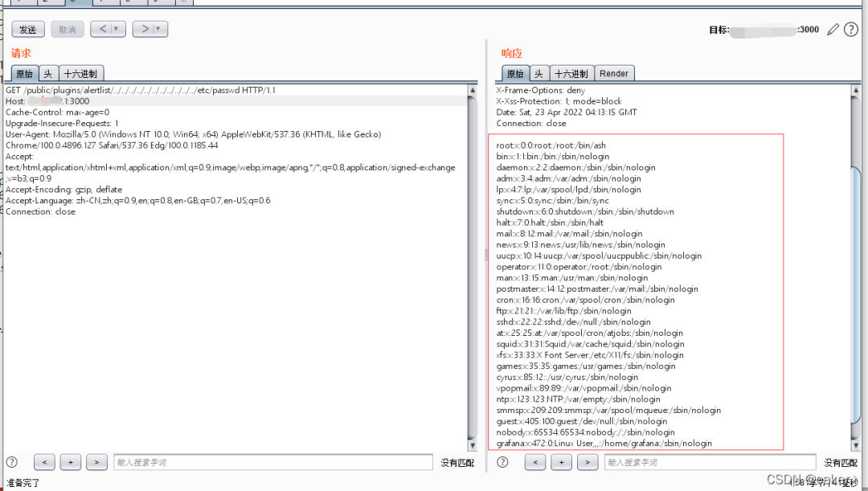Viewport: 868px width, 491px height.
Task: Open help icon beside target
Action: click(851, 30)
